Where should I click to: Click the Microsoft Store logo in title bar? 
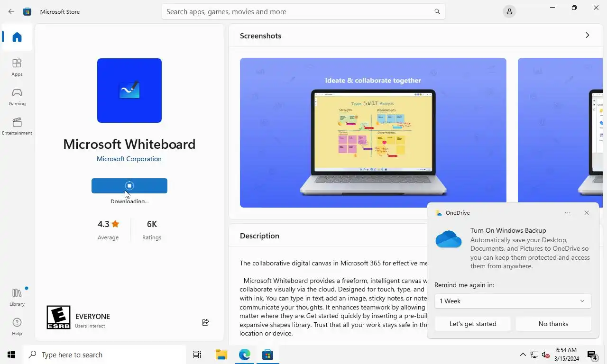coord(28,11)
